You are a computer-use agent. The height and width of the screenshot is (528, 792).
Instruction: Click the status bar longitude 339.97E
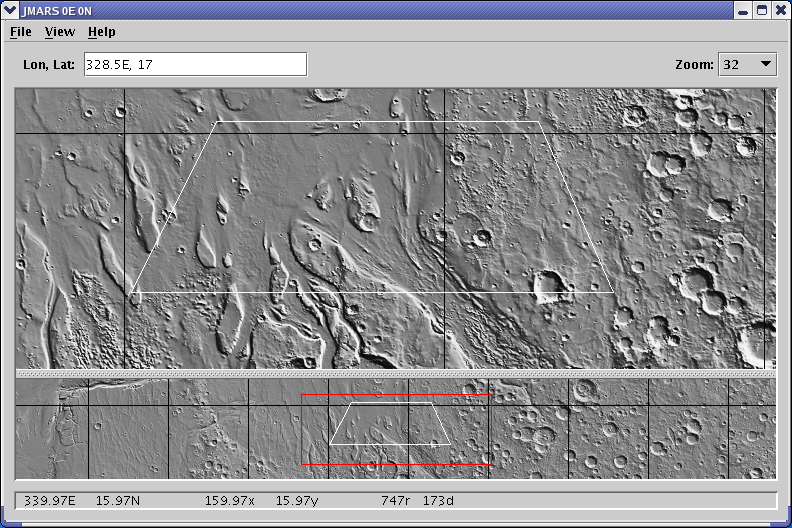click(50, 501)
